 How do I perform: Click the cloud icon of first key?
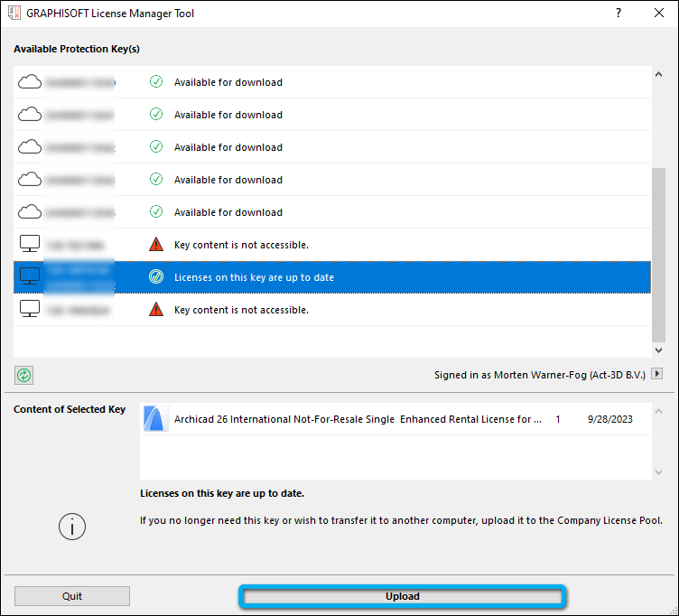pos(30,82)
